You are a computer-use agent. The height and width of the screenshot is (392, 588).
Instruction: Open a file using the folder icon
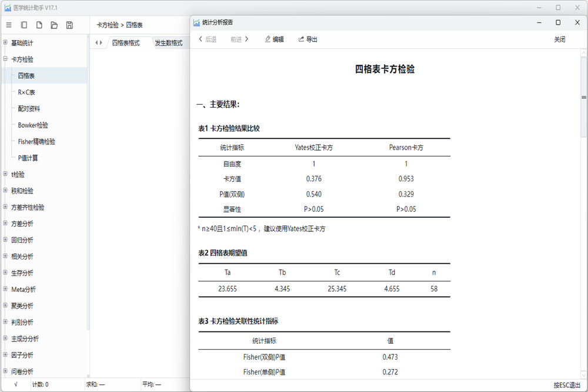(x=54, y=25)
